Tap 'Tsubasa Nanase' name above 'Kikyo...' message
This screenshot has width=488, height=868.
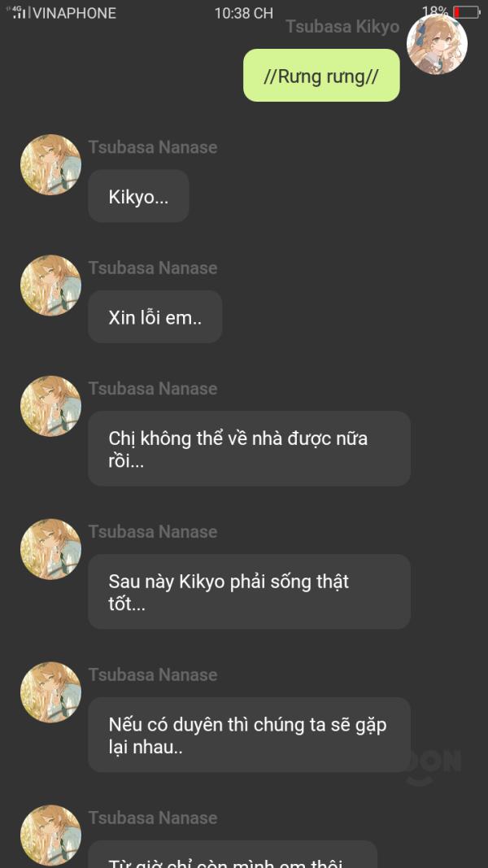coord(153,147)
